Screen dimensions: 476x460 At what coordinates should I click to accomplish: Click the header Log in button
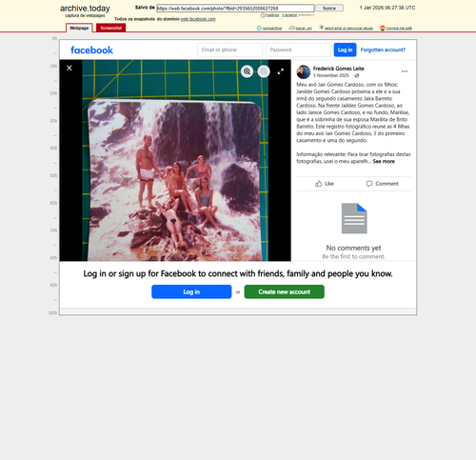pos(345,50)
